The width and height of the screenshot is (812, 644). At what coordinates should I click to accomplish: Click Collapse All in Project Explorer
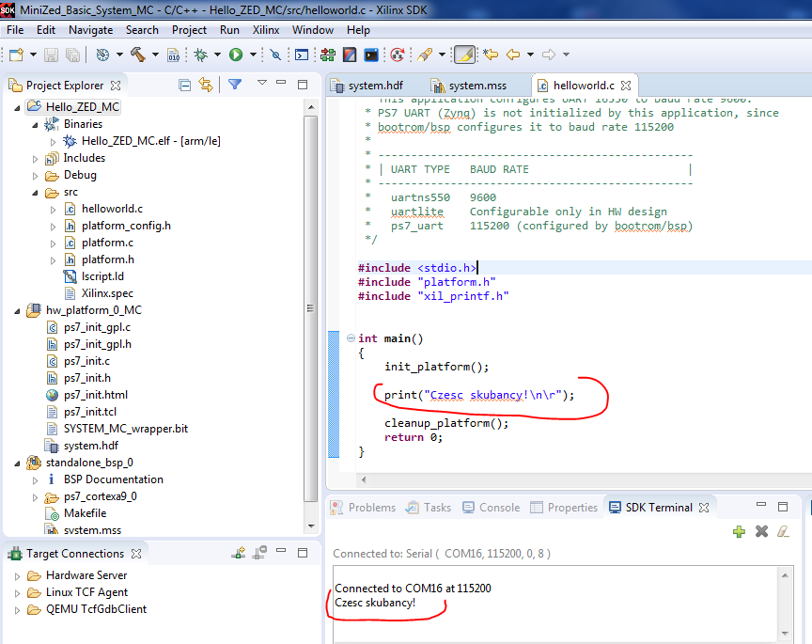[x=184, y=85]
